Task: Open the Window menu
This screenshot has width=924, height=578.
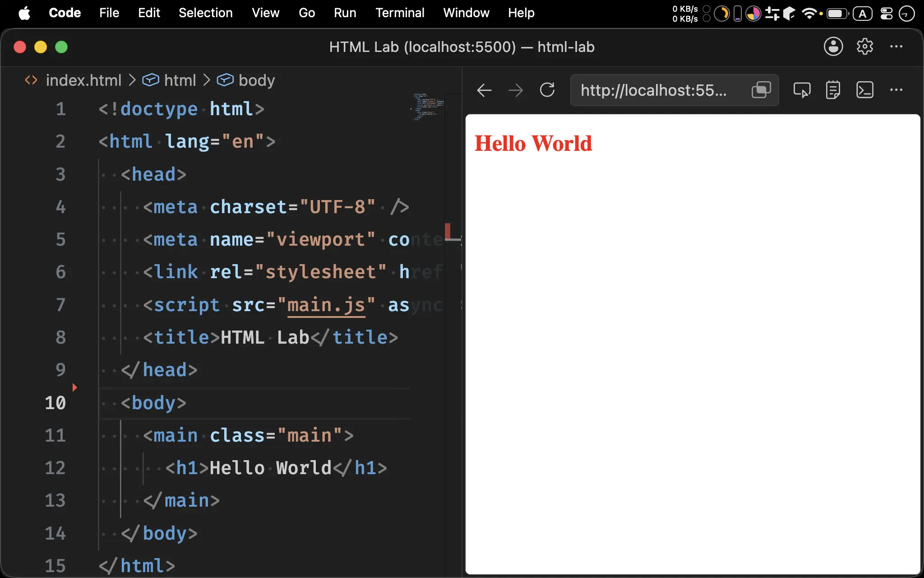Action: pyautogui.click(x=466, y=13)
